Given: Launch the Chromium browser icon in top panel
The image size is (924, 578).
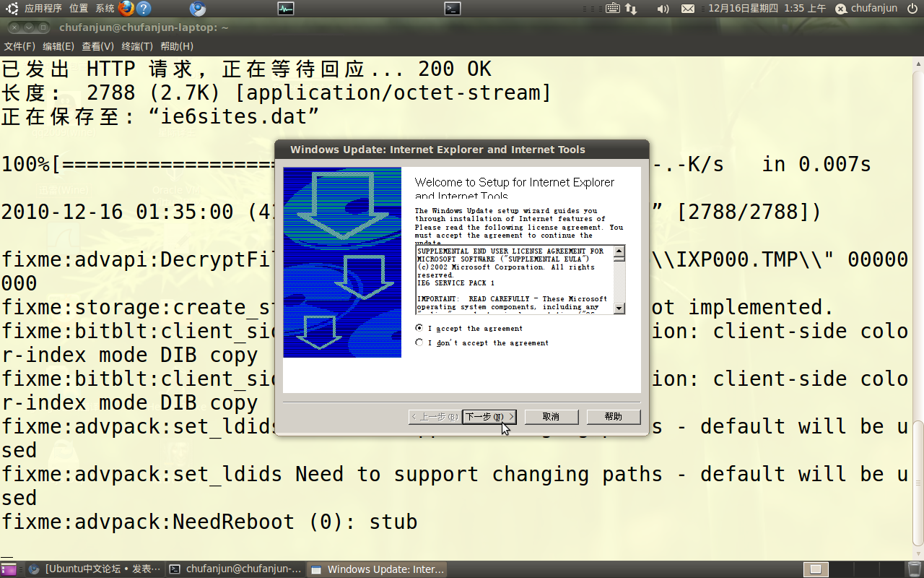Looking at the screenshot, I should [x=198, y=9].
